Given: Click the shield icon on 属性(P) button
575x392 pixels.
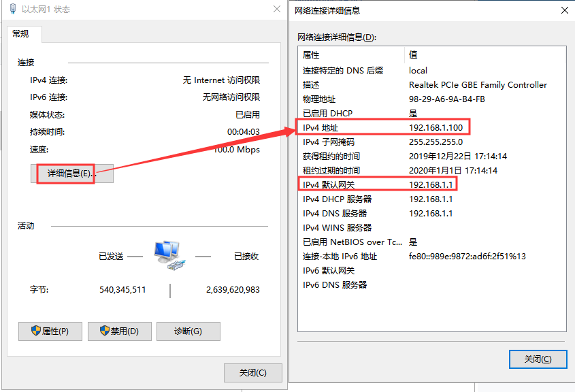Looking at the screenshot, I should click(x=36, y=331).
